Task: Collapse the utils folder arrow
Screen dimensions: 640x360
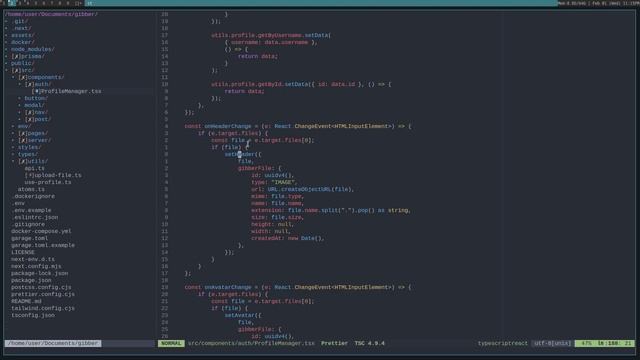Action: (13, 161)
